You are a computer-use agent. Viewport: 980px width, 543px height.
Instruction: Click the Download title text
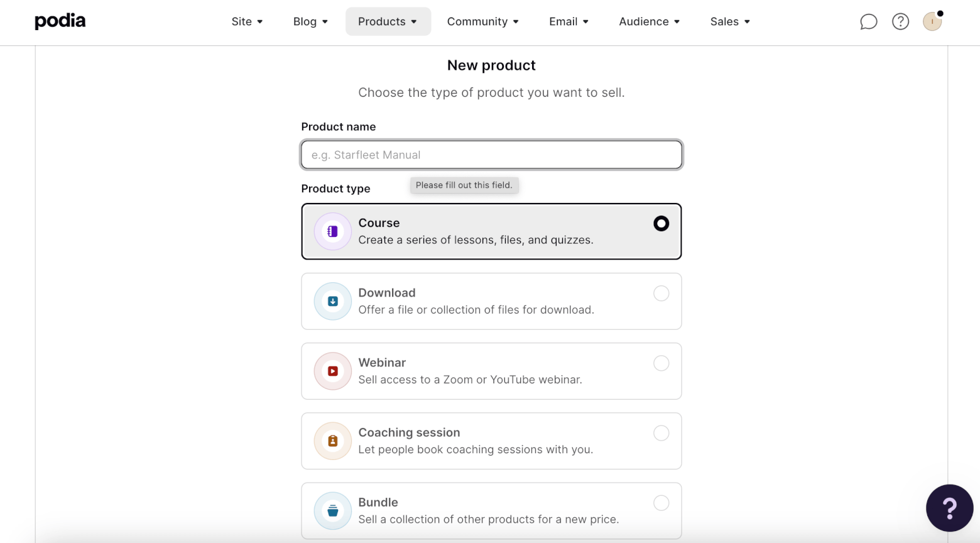(387, 293)
